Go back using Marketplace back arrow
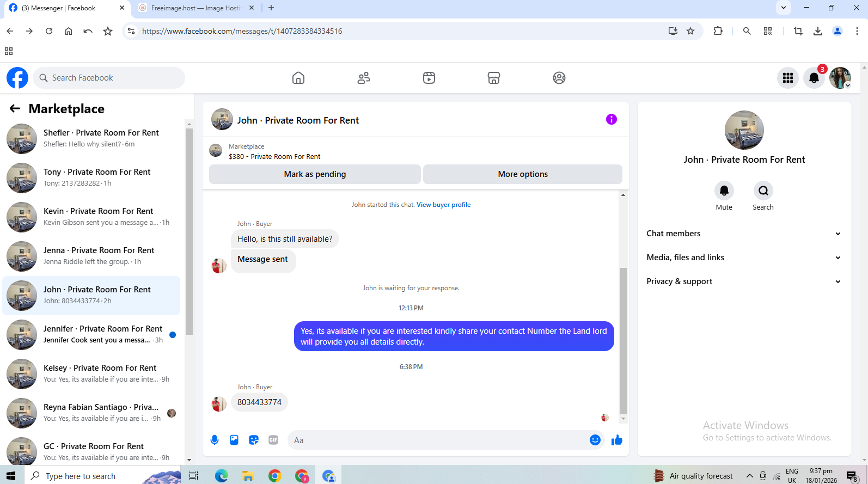Image resolution: width=868 pixels, height=484 pixels. [x=15, y=109]
